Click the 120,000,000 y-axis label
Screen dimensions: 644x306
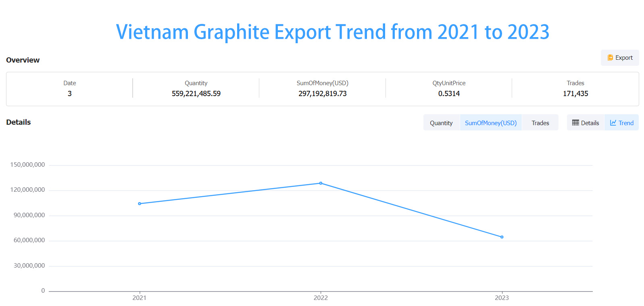27,190
